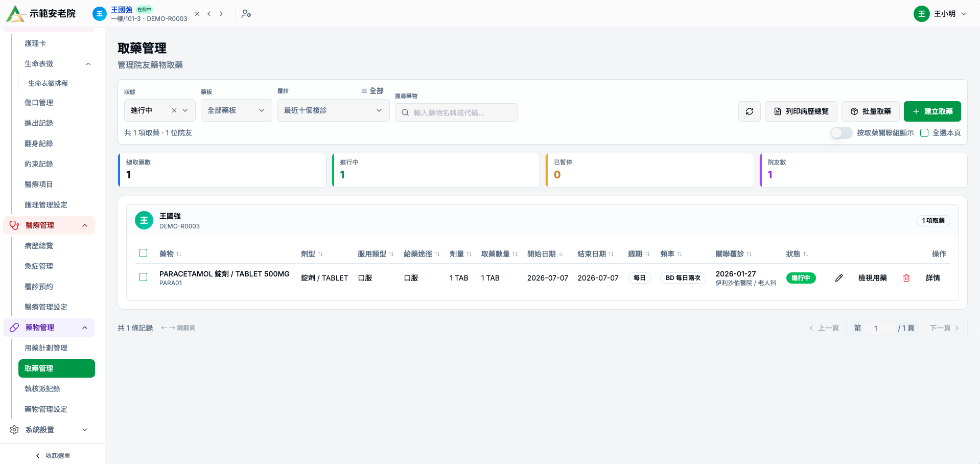Open 覆診預約 in the sidebar
Viewport: 980px width, 464px height.
pyautogui.click(x=57, y=287)
